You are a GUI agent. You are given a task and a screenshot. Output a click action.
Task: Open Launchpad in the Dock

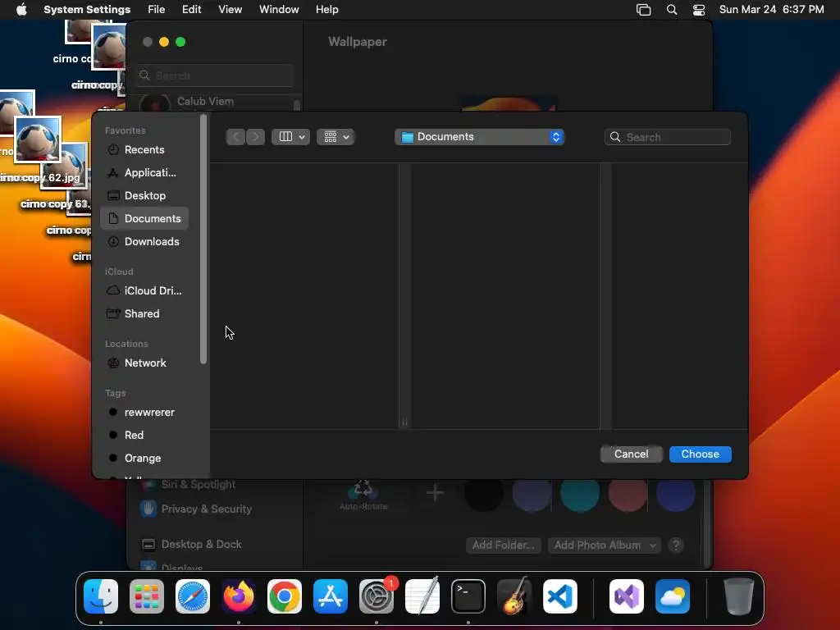pyautogui.click(x=147, y=596)
